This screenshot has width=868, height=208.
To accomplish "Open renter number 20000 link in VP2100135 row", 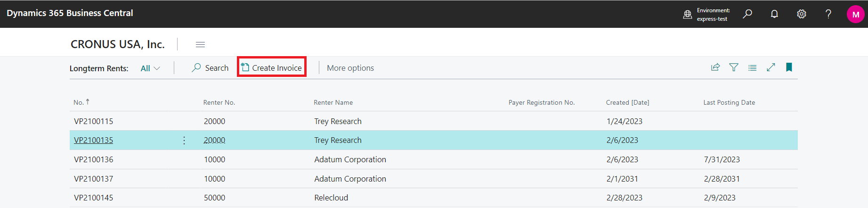I will click(x=214, y=140).
